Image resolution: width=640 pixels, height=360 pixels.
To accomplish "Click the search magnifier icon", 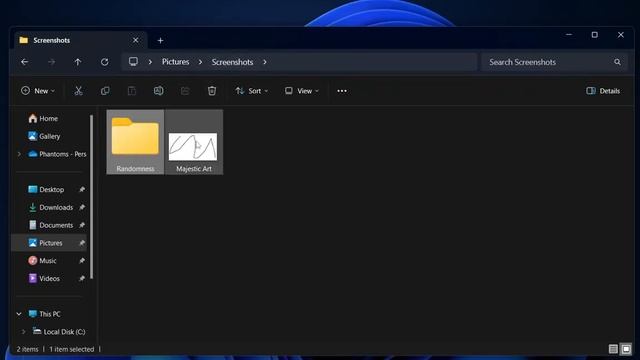I will [617, 62].
